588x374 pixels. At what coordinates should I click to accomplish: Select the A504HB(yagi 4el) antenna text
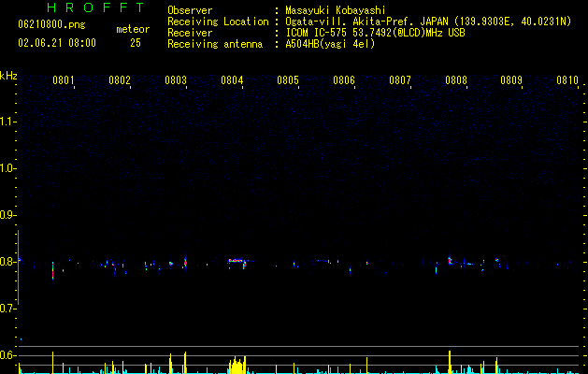[x=330, y=44]
